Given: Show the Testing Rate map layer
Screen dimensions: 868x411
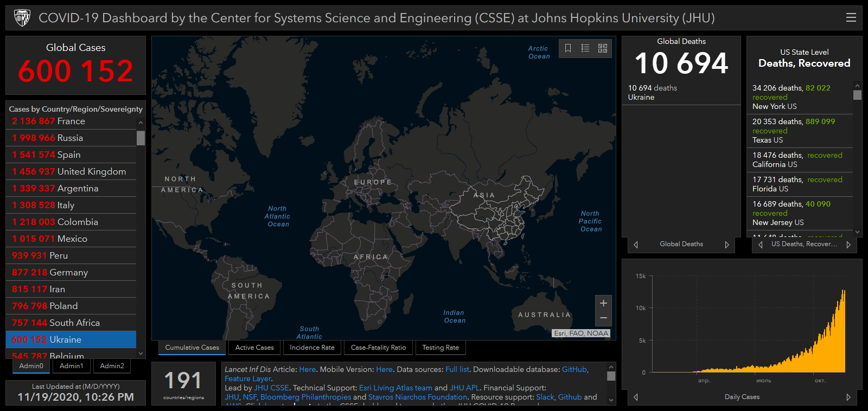Looking at the screenshot, I should click(x=441, y=348).
